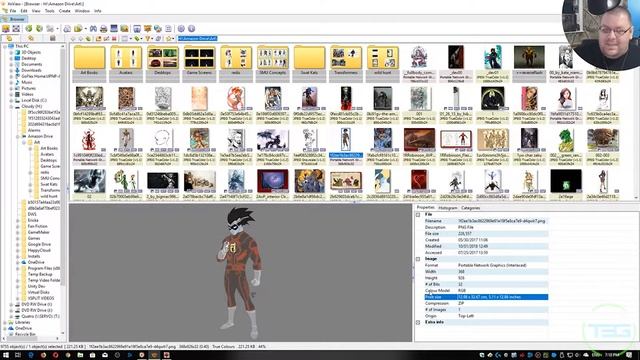
Task: Open the Info menu
Action: point(98,11)
